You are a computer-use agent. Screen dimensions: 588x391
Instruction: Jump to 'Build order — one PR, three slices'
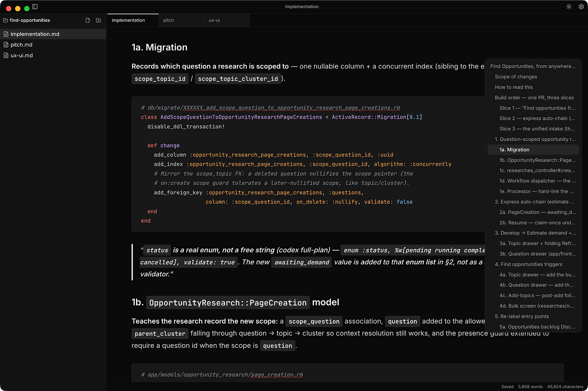tap(533, 98)
